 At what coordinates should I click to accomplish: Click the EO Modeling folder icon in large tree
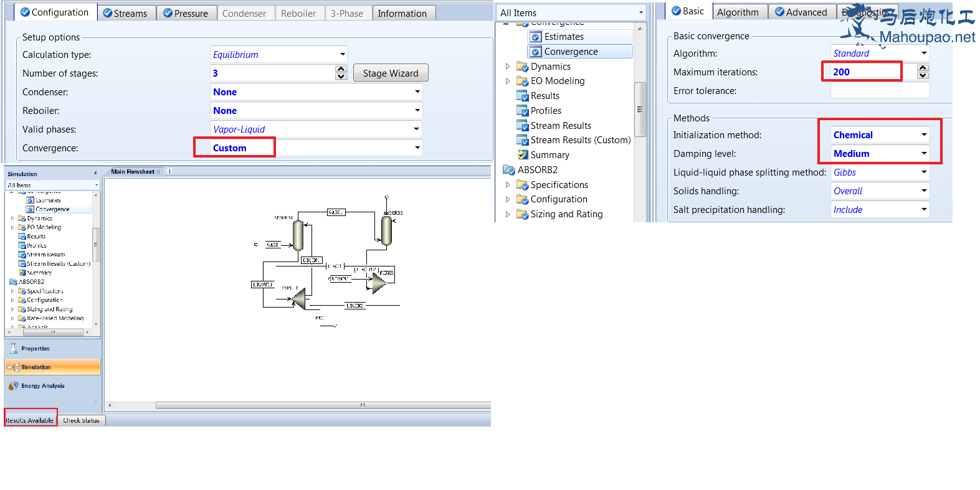point(522,81)
